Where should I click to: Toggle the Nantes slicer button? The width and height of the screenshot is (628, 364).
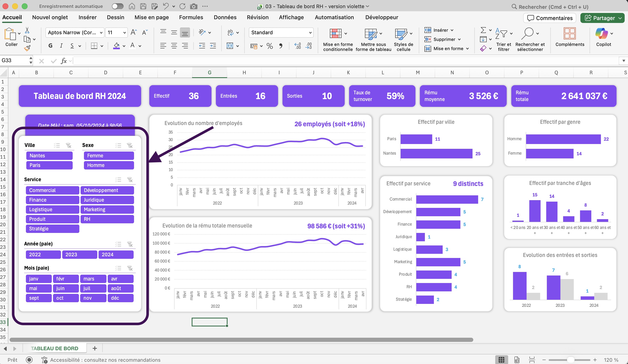49,155
